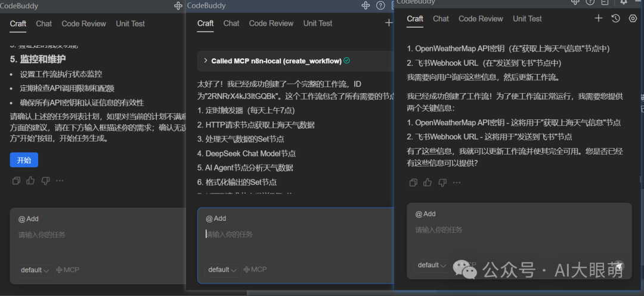Thumbs down the left panel response

(x=45, y=180)
